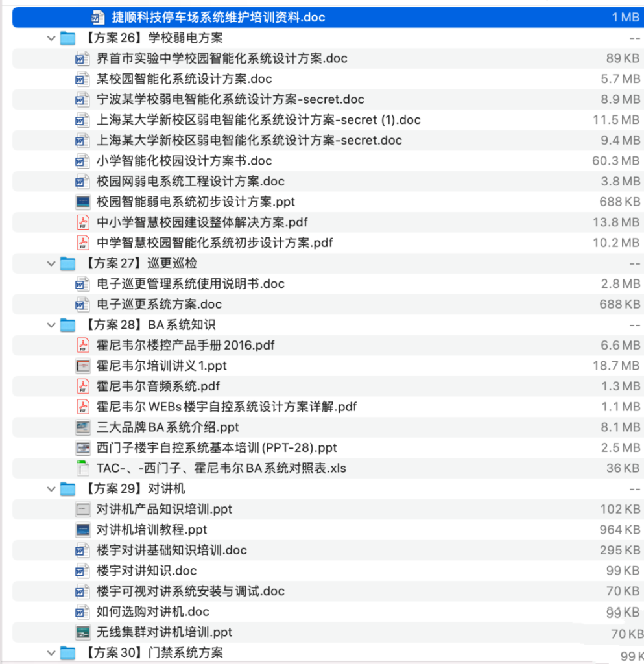Click the PDF icon beside 中小学智慧校园建设整体解决方案.pdf
Viewport: 644px width, 664px height.
tap(82, 222)
